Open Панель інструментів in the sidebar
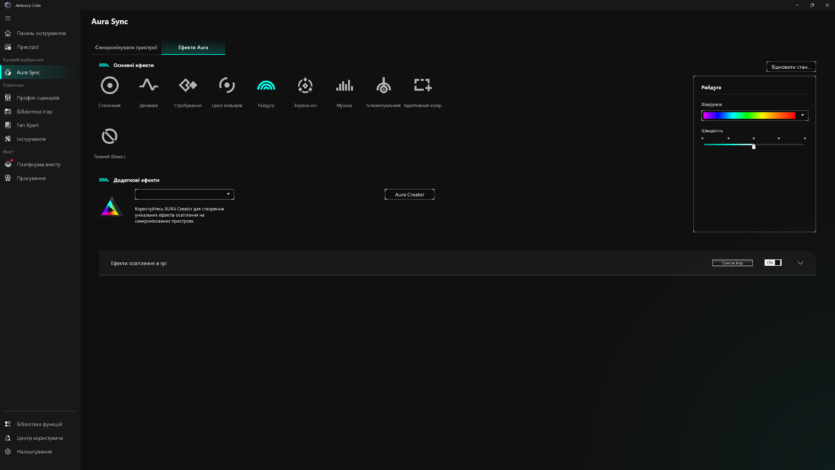This screenshot has height=470, width=835. (x=40, y=33)
